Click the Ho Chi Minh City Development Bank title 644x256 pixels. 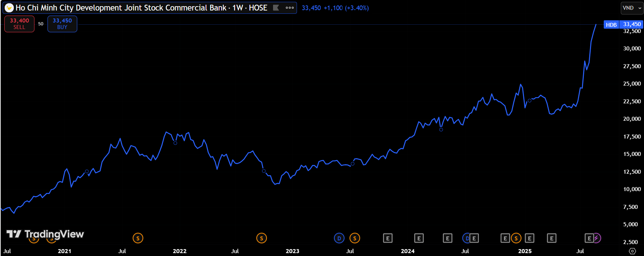click(121, 8)
